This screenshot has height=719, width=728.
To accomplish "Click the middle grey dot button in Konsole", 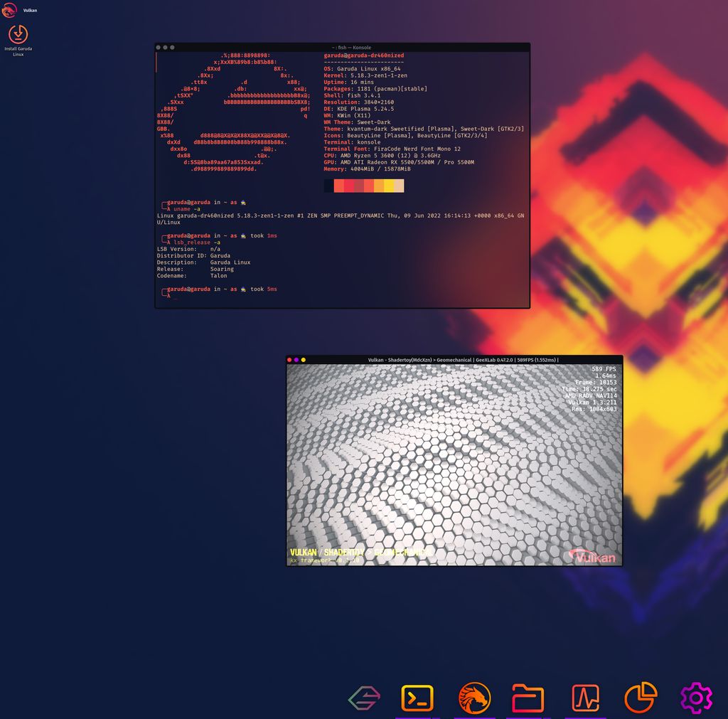I will click(x=165, y=48).
